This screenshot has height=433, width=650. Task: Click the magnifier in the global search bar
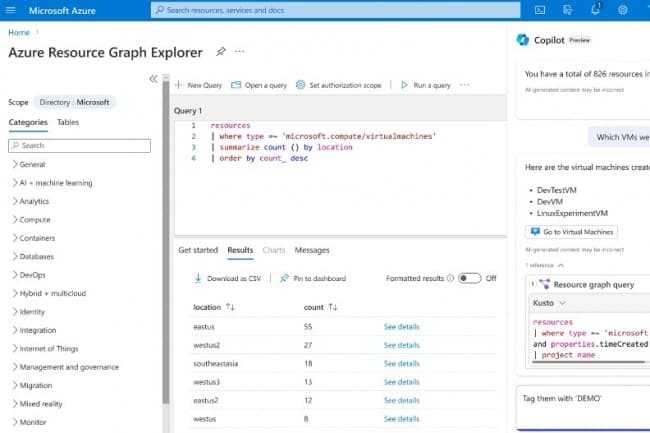(160, 10)
